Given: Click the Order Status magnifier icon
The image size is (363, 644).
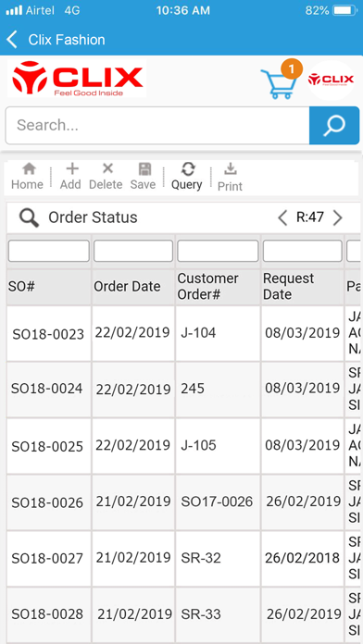Looking at the screenshot, I should coord(29,217).
